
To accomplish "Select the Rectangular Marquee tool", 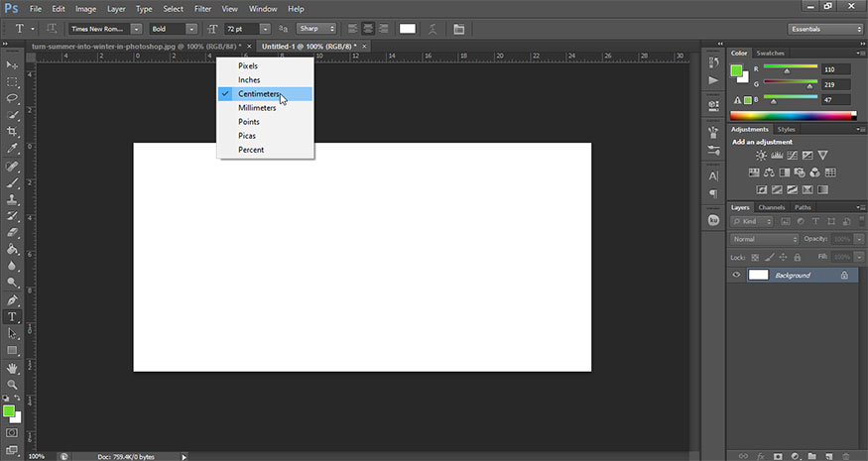I will click(12, 82).
